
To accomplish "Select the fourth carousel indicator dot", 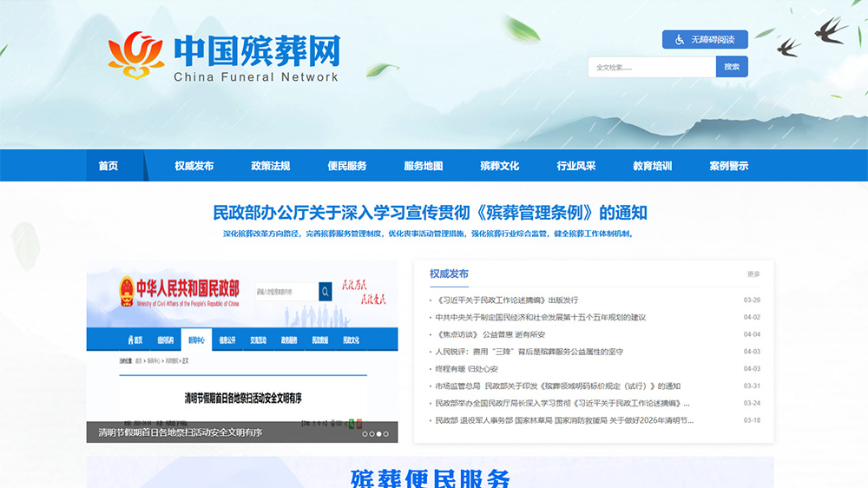I will point(386,434).
